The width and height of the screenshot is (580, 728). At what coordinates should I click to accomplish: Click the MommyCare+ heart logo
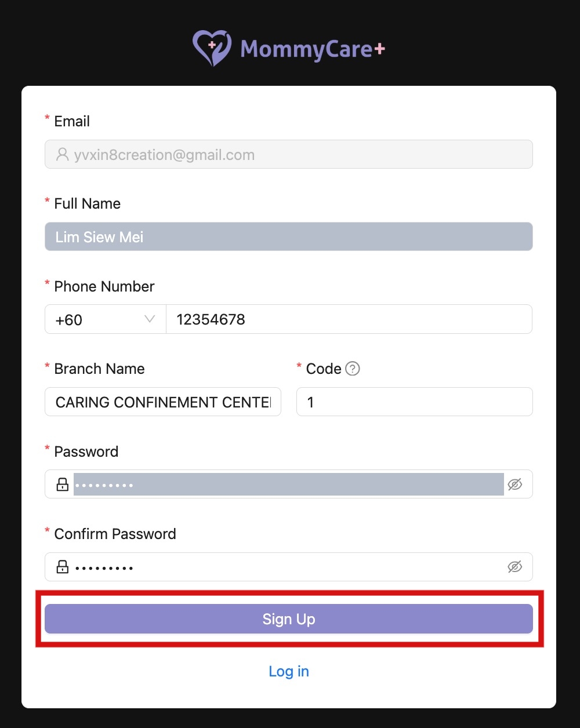coord(212,47)
